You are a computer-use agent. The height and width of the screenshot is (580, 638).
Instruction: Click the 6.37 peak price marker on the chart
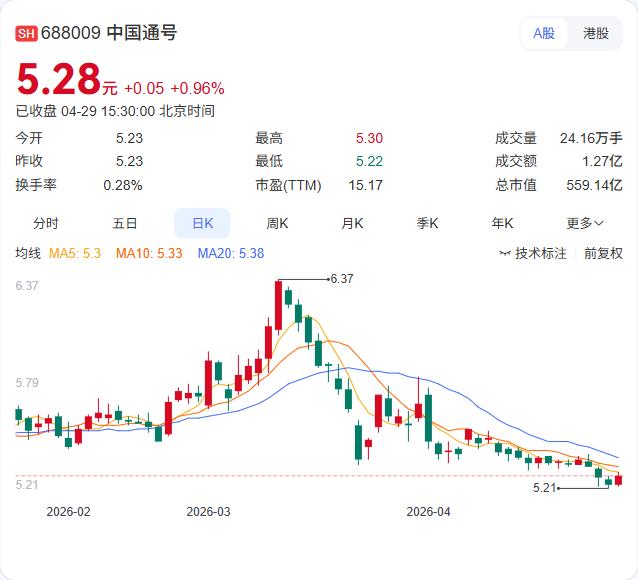[x=342, y=279]
